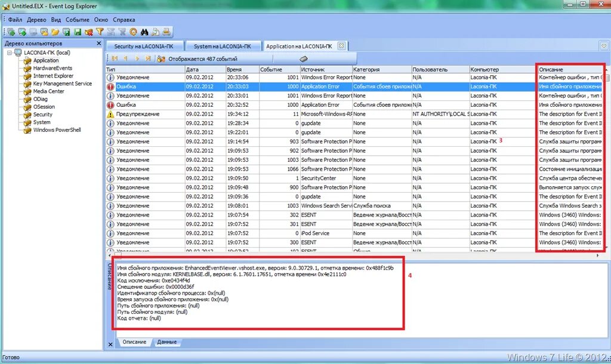Sort by the Событие column header
This screenshot has width=611, height=364.
tap(279, 69)
